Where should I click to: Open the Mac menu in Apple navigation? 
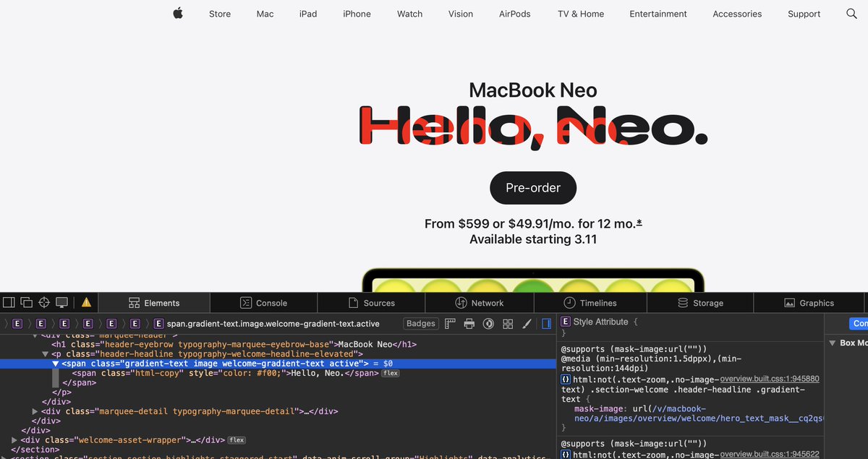tap(265, 14)
